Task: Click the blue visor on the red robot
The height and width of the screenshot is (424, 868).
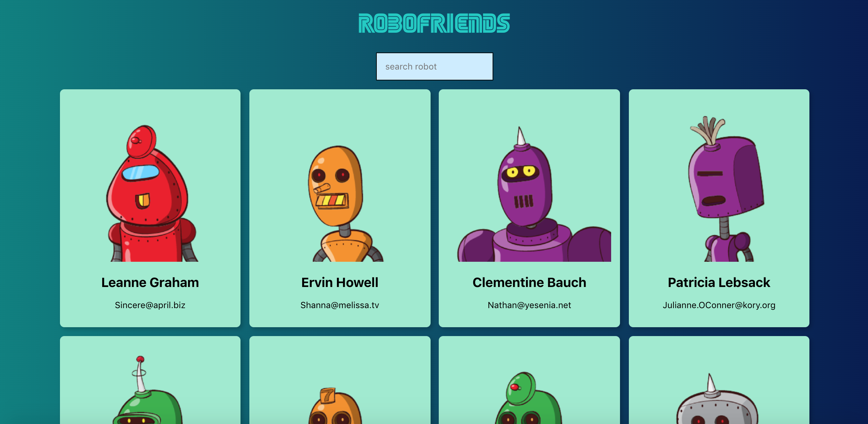Action: click(140, 172)
